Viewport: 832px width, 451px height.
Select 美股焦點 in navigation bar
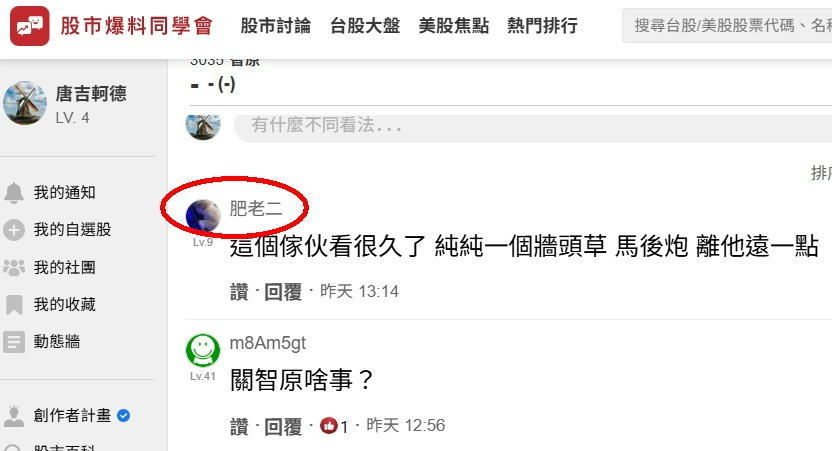pos(453,25)
